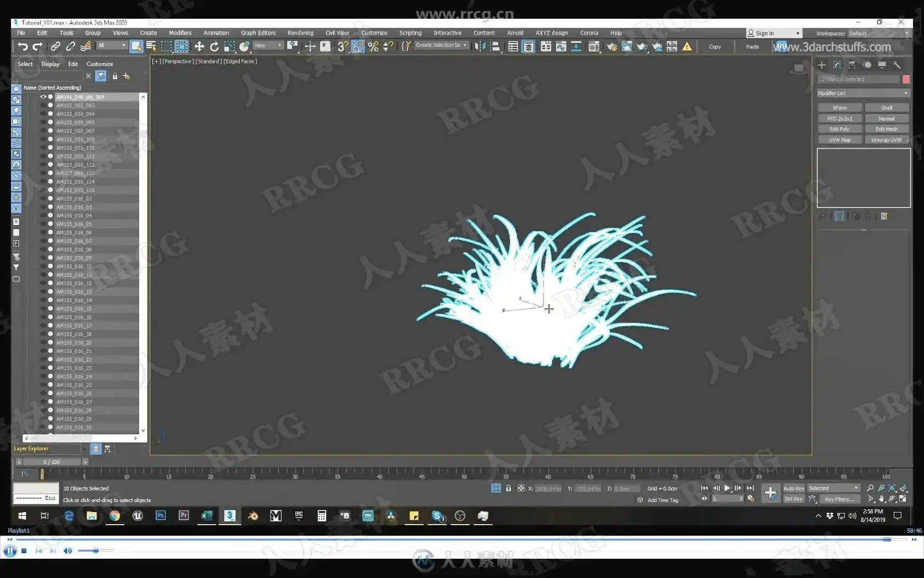
Task: Toggle Percent Snap
Action: 373,47
